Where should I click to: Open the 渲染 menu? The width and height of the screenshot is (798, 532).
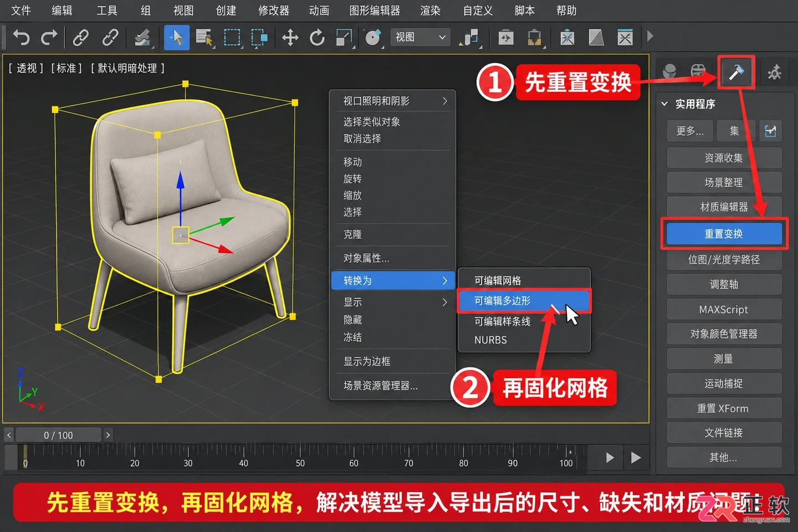pyautogui.click(x=431, y=11)
